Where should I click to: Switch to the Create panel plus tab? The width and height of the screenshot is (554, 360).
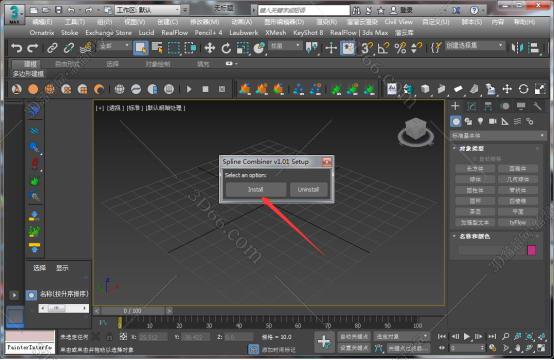[455, 106]
